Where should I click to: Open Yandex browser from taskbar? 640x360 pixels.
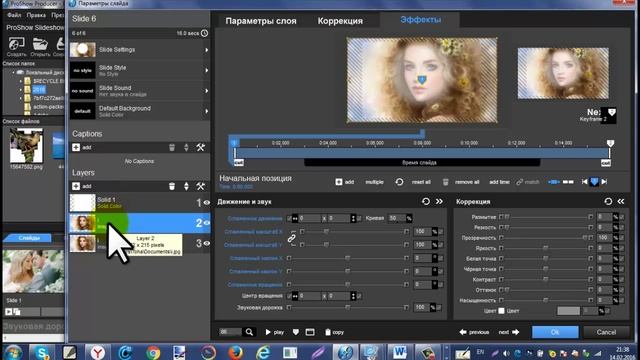(97, 352)
